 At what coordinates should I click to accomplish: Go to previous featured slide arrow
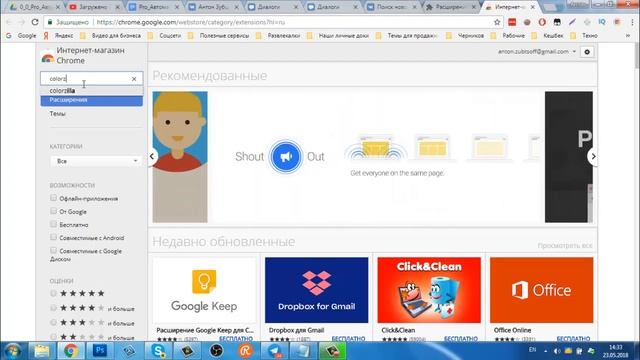click(x=152, y=156)
